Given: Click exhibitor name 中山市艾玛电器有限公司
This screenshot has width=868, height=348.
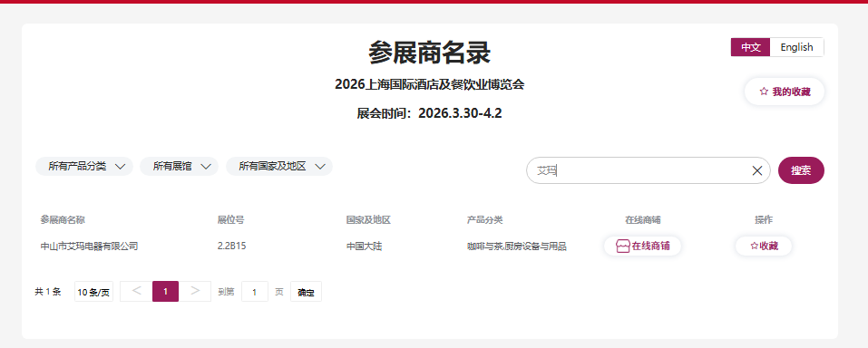Looking at the screenshot, I should click(89, 246).
